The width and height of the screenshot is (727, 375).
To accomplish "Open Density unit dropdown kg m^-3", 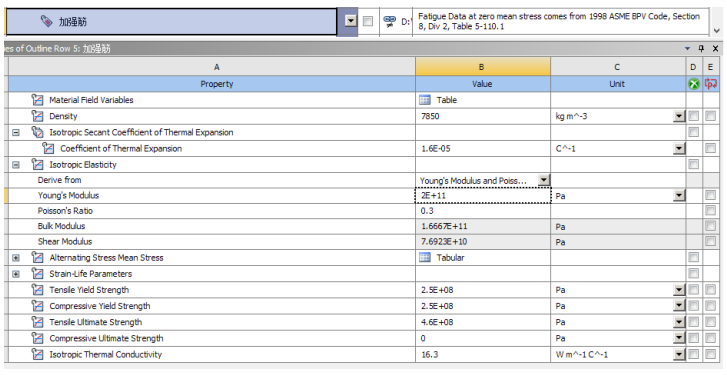I will pos(679,116).
